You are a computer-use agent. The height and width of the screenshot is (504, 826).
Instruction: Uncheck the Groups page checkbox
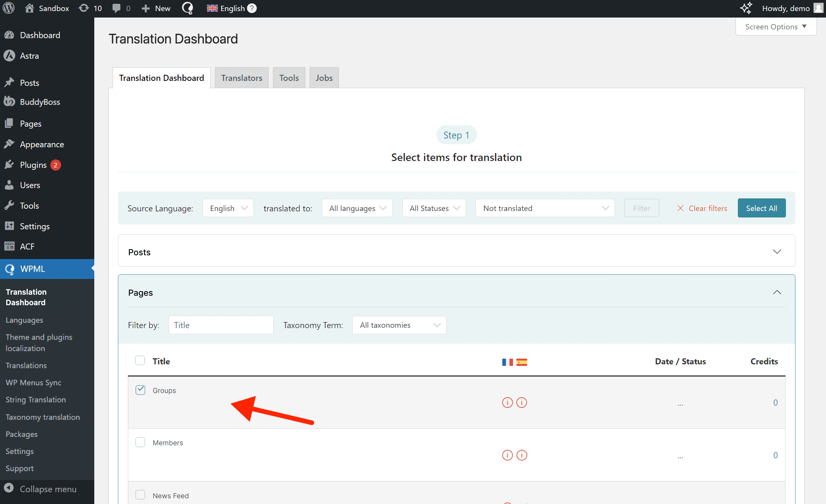click(140, 390)
